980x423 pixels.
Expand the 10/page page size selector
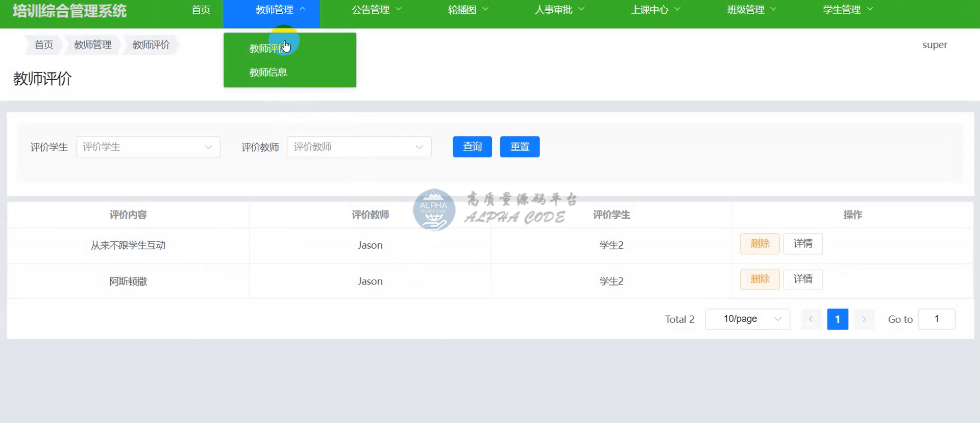pyautogui.click(x=747, y=319)
